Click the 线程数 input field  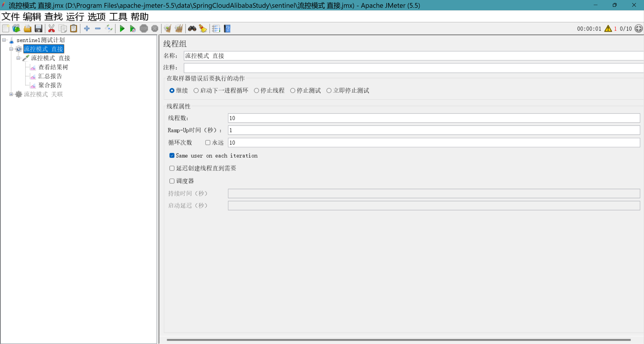pyautogui.click(x=434, y=118)
